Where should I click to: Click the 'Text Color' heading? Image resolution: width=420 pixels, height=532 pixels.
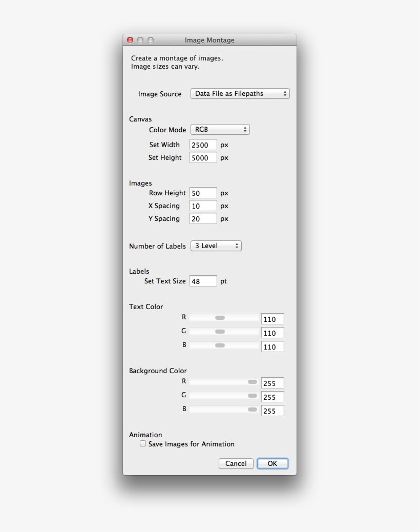pos(146,306)
